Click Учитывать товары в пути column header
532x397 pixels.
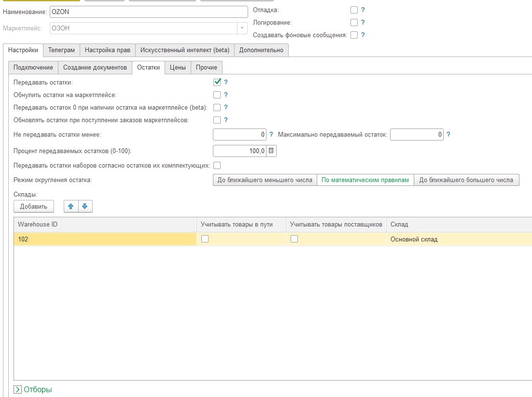241,225
